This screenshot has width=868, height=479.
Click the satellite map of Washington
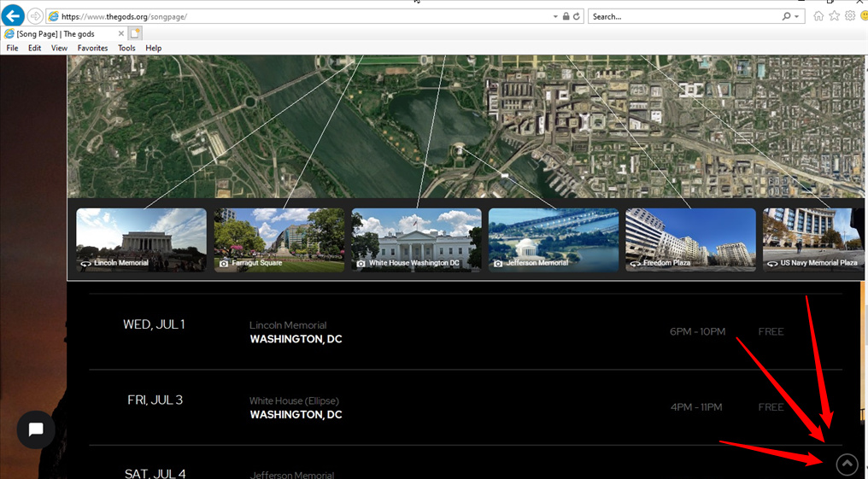pyautogui.click(x=465, y=126)
